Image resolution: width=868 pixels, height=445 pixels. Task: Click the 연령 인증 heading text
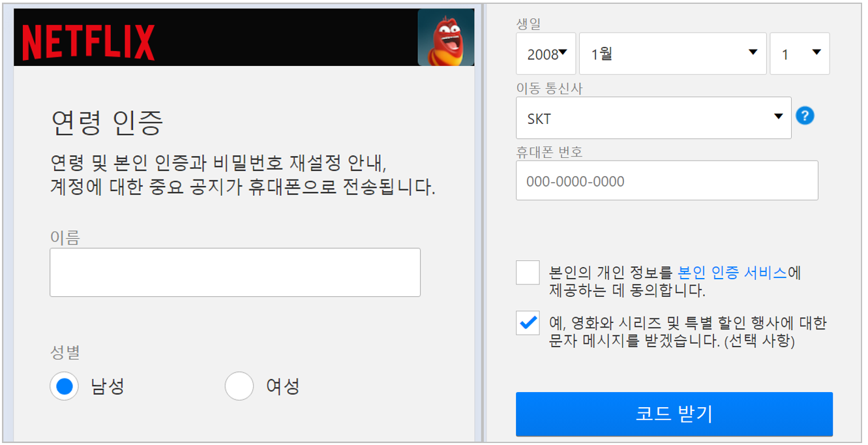[107, 122]
